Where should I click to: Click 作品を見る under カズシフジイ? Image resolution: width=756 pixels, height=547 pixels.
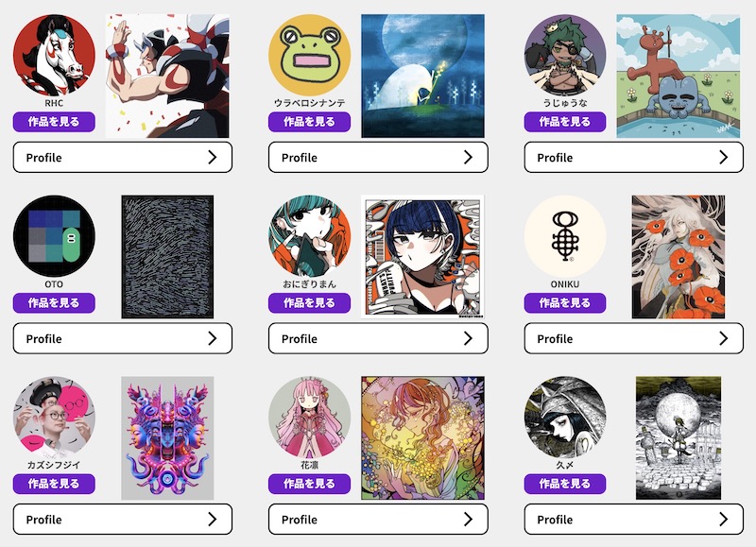point(54,484)
